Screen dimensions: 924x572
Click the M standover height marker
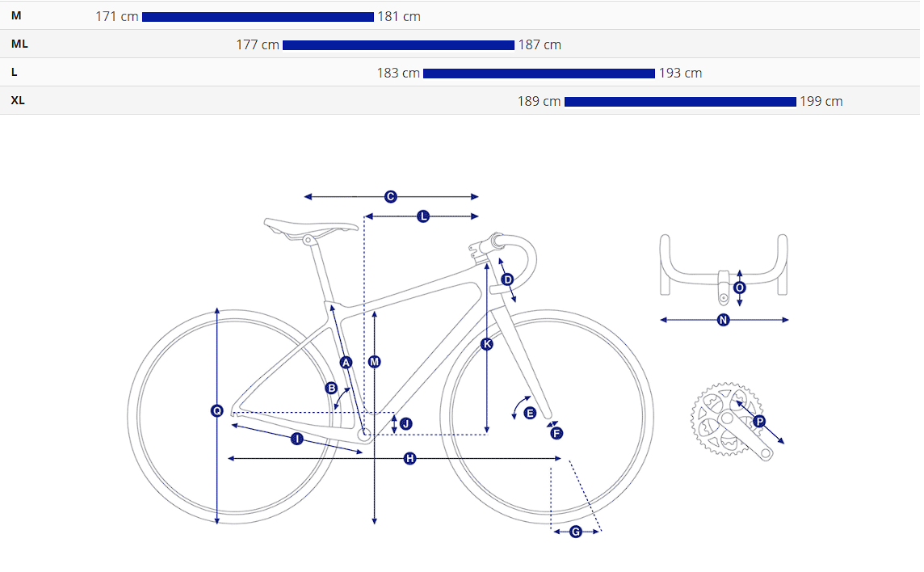pos(374,362)
